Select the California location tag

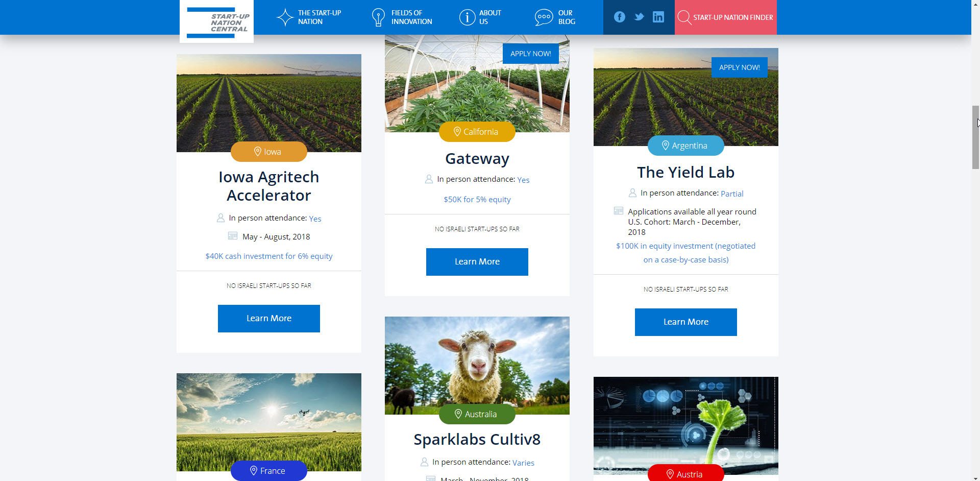click(x=477, y=132)
